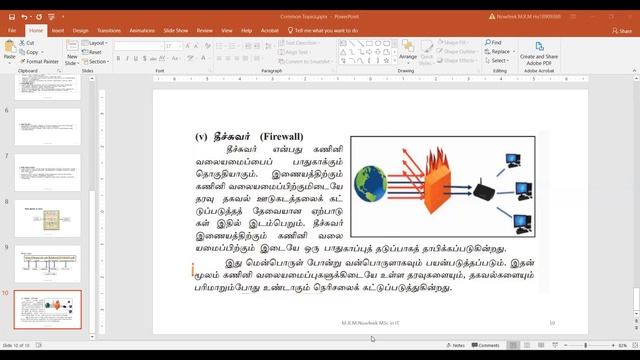
Task: Expand the Copy dropdown arrow
Action: [42, 52]
